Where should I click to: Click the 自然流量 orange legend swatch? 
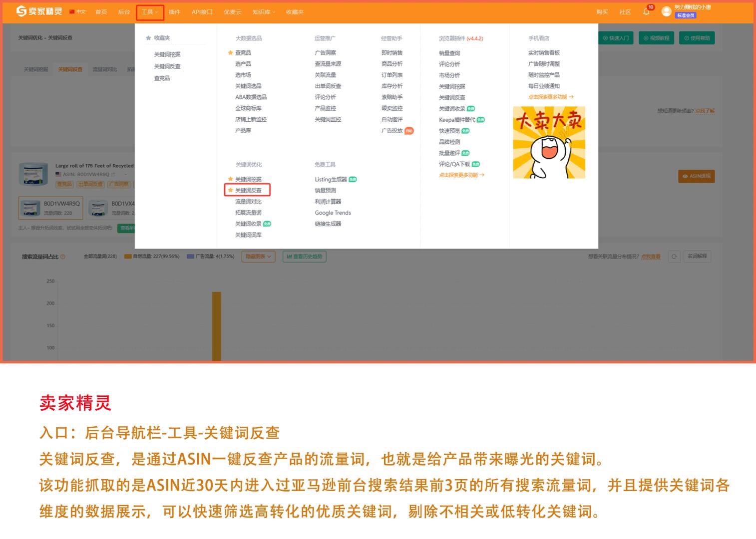click(x=128, y=257)
